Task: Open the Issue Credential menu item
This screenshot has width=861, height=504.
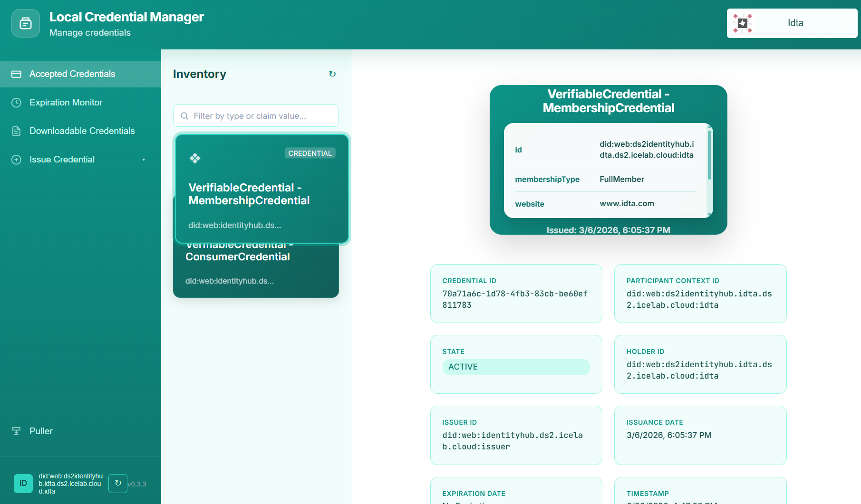Action: (80, 160)
